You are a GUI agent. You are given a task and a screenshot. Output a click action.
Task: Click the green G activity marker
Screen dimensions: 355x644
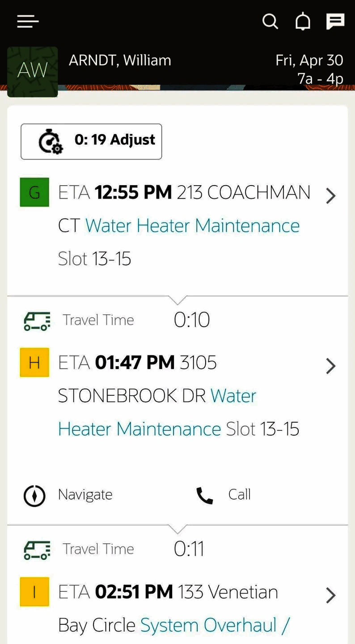point(34,192)
